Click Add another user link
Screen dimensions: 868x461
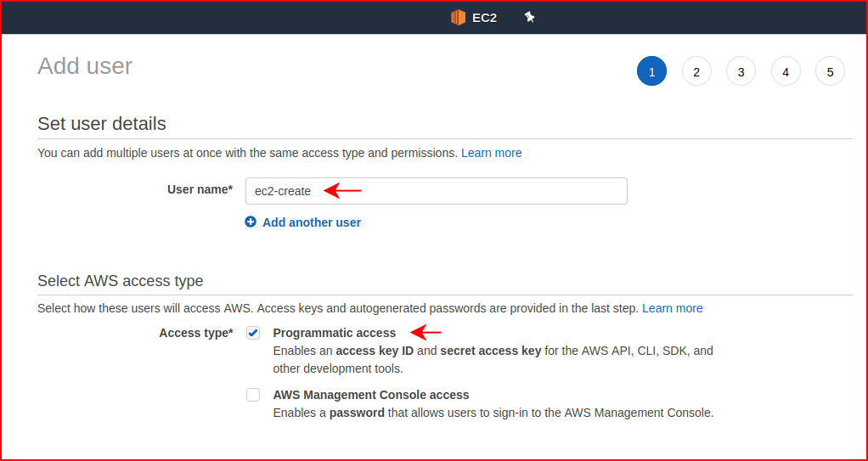coord(312,222)
